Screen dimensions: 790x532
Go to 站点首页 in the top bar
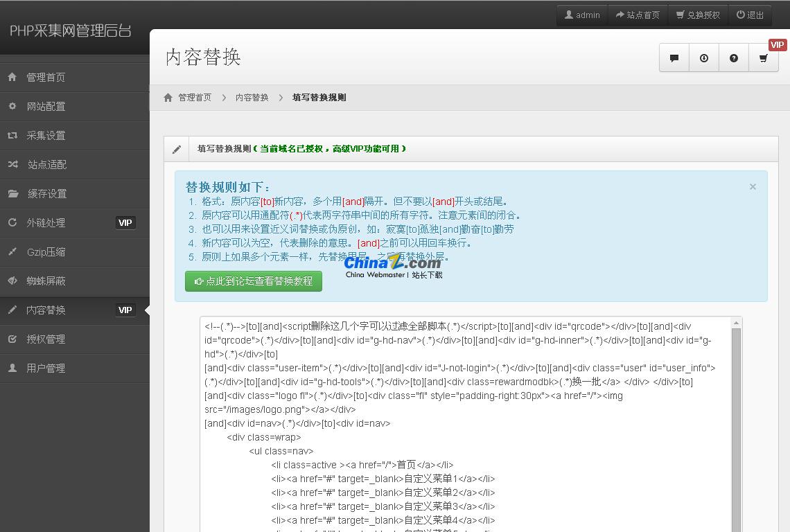(x=638, y=15)
